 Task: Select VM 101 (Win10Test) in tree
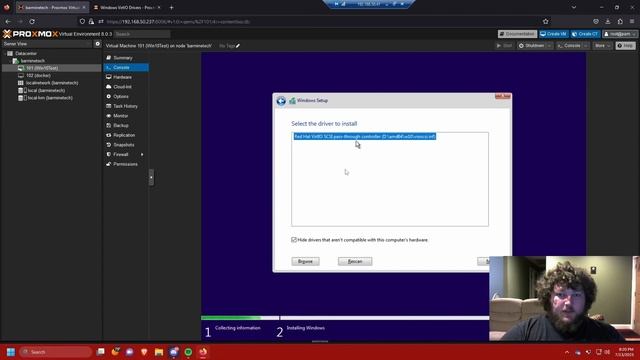(x=51, y=68)
